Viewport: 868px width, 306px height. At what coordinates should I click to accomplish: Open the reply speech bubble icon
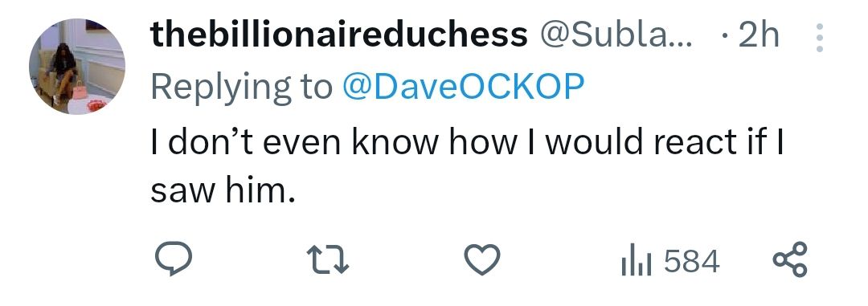pos(172,260)
